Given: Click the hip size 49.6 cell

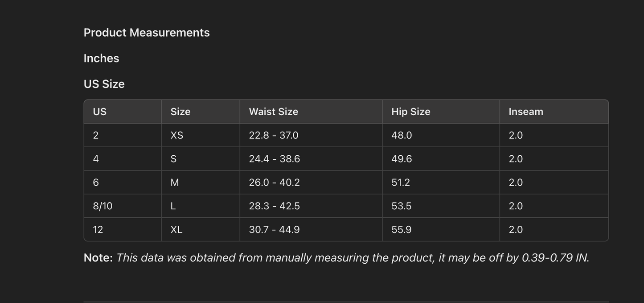Looking at the screenshot, I should pyautogui.click(x=402, y=159).
